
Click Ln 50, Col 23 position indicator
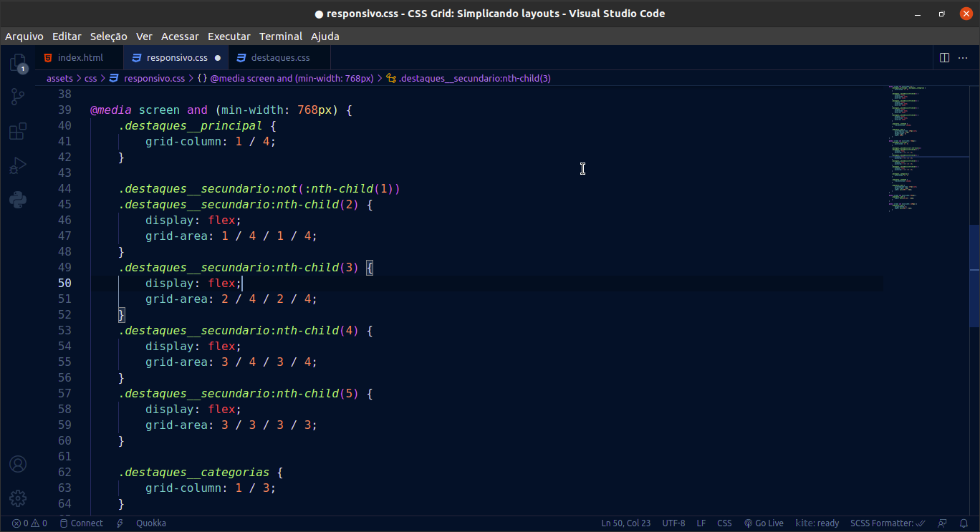point(626,523)
